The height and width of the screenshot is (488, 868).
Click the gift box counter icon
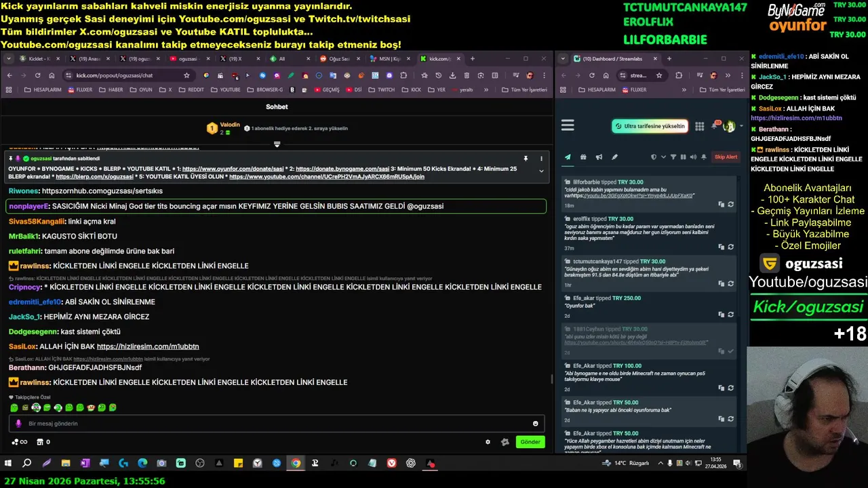point(43,442)
